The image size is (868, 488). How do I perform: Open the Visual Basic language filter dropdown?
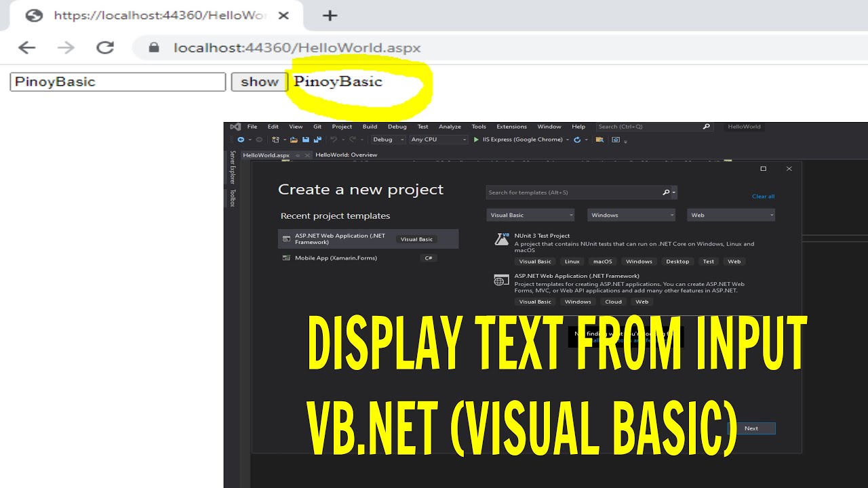tap(530, 215)
